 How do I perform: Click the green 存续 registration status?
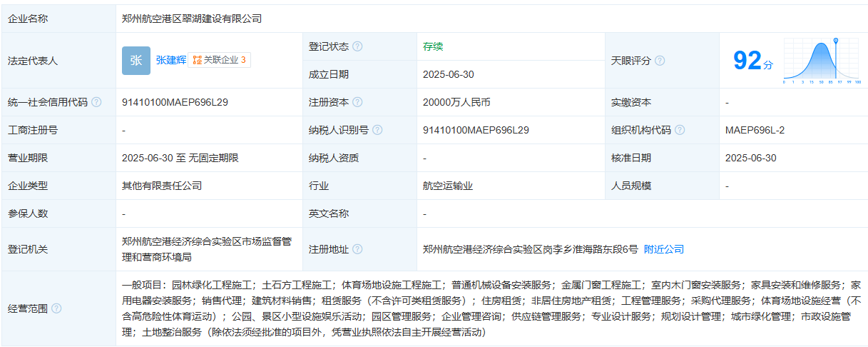pyautogui.click(x=433, y=46)
